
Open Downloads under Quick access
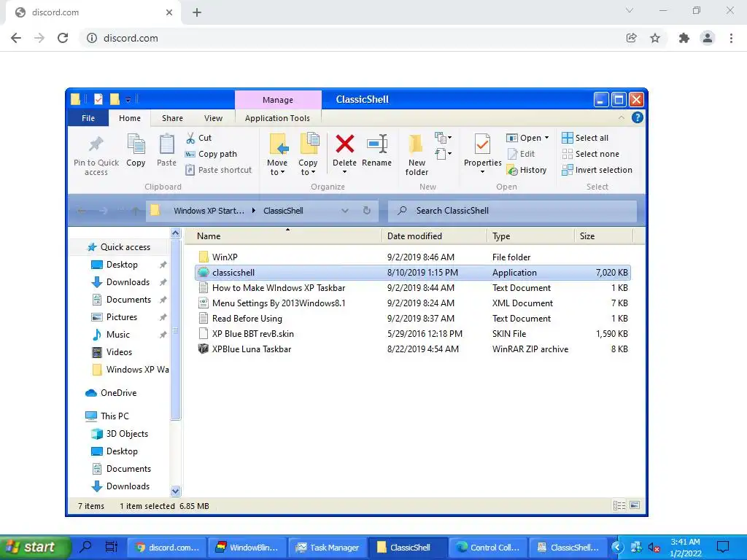pos(120,282)
